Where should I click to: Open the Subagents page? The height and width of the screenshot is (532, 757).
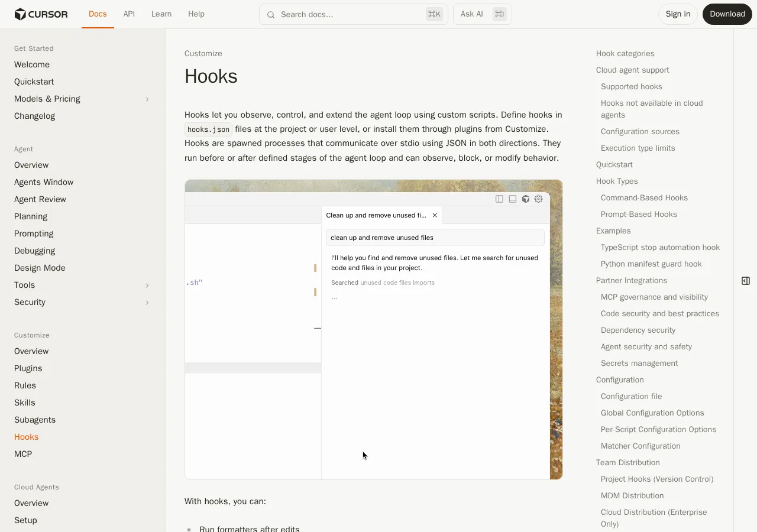coord(35,420)
